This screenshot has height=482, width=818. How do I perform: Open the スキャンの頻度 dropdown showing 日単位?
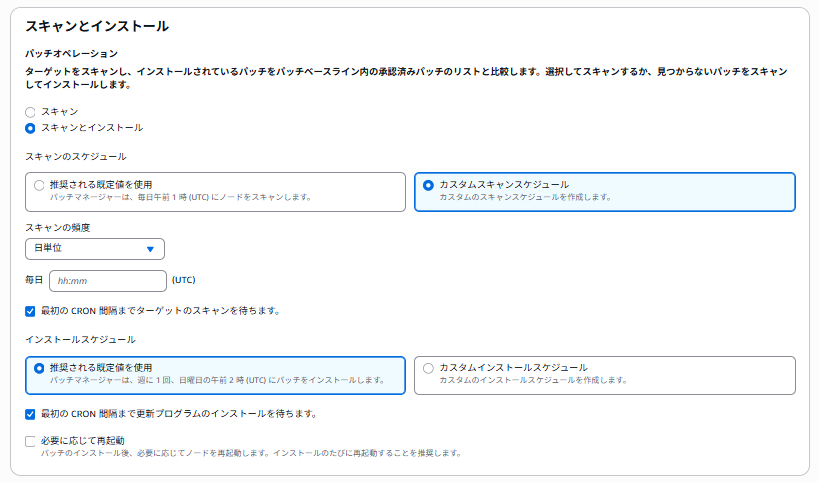click(95, 249)
